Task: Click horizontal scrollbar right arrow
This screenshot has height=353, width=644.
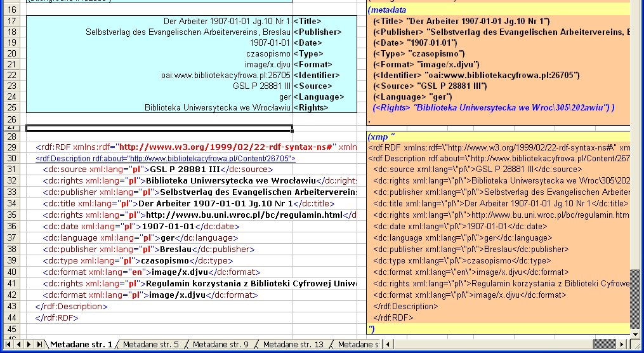Action: click(622, 344)
